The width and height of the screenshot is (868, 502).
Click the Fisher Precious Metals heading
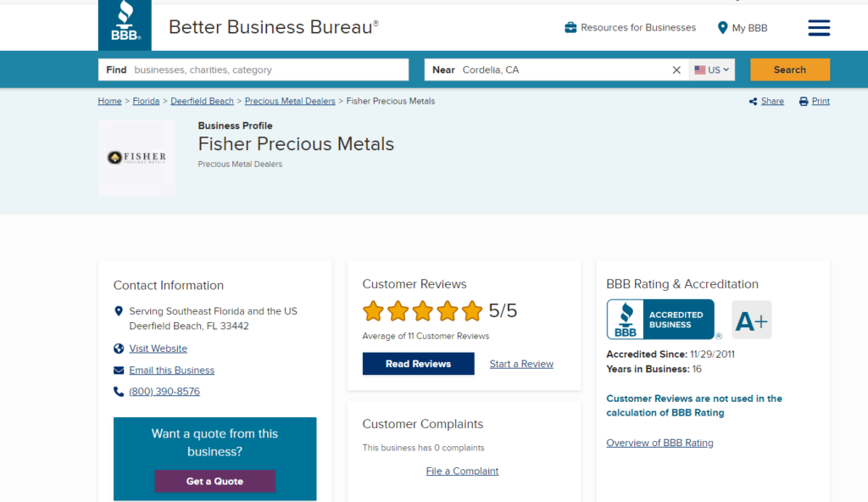[x=296, y=144]
